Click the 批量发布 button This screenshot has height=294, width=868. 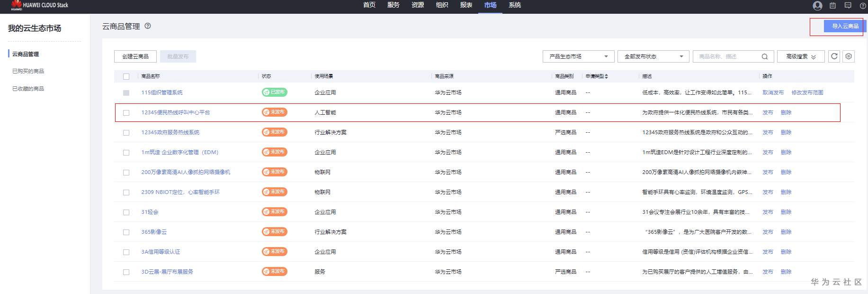click(x=178, y=56)
